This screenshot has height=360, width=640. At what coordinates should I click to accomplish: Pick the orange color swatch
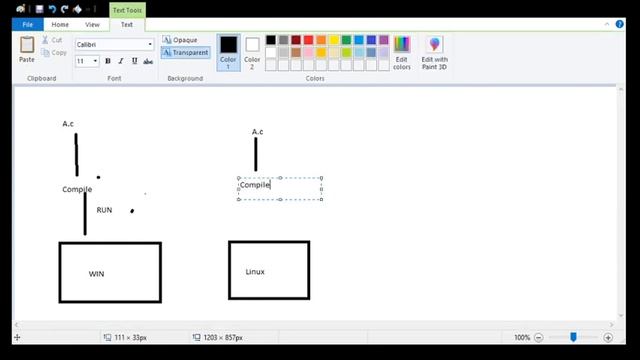pyautogui.click(x=321, y=40)
